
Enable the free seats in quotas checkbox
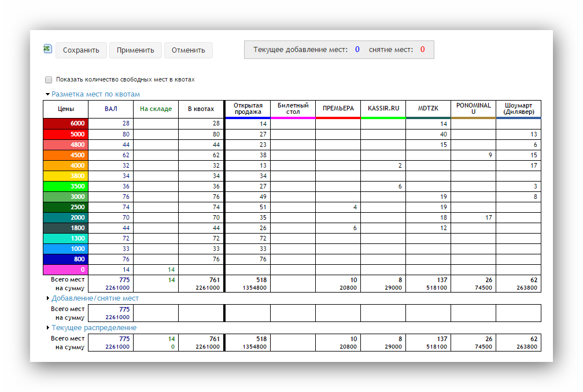(49, 80)
